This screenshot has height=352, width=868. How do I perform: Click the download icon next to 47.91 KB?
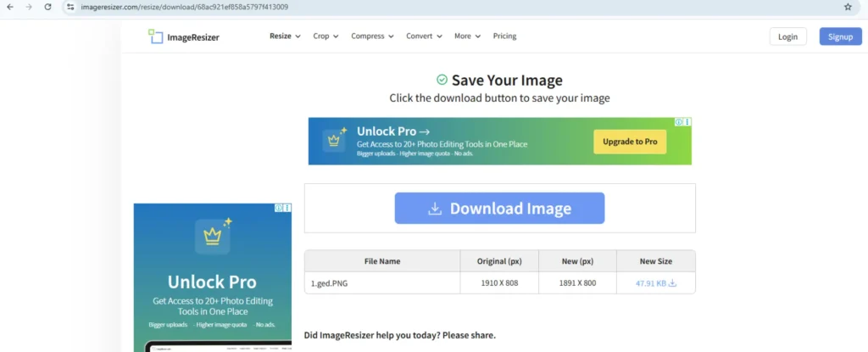tap(672, 283)
